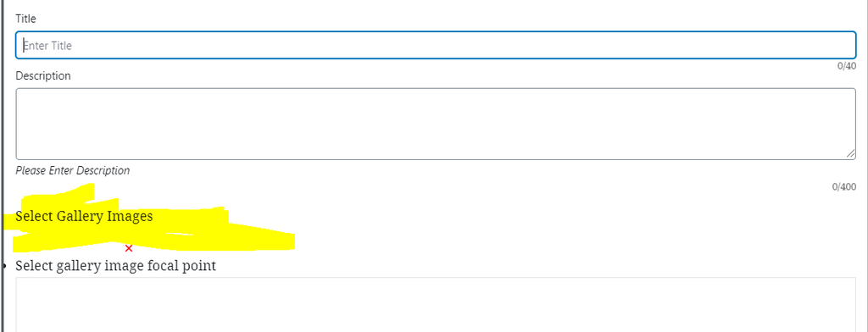Click the upper yellow highlight stroke above gallery heading
The image size is (868, 332).
(x=58, y=194)
